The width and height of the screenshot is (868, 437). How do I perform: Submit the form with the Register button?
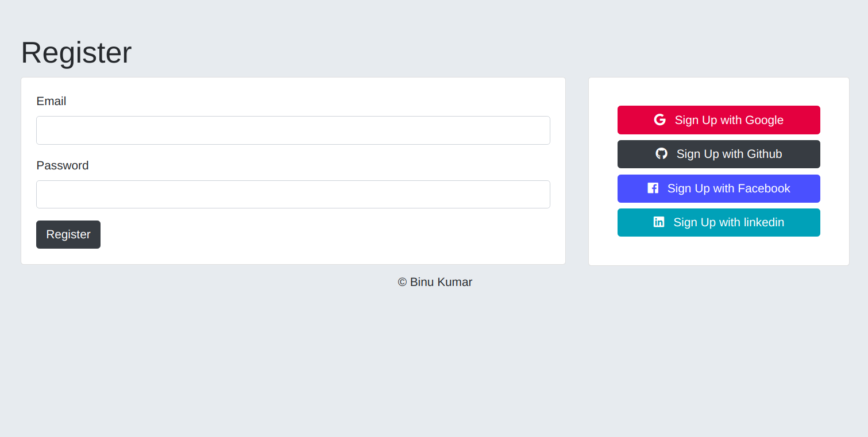coord(68,234)
